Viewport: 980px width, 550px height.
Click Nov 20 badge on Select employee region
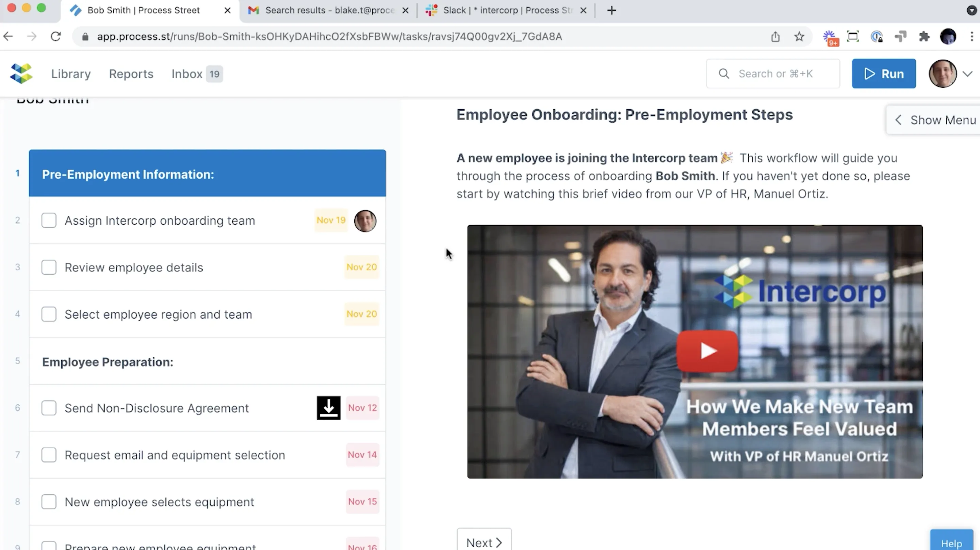361,314
